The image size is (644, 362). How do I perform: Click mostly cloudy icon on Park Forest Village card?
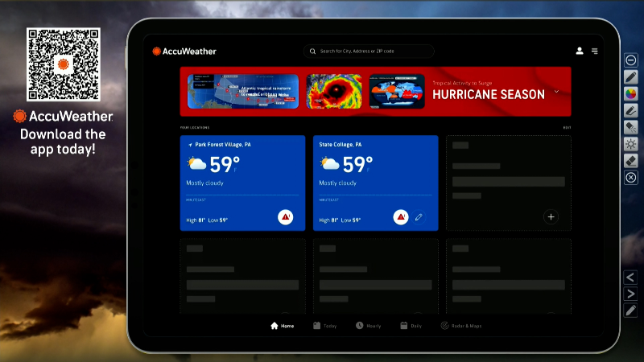point(196,164)
